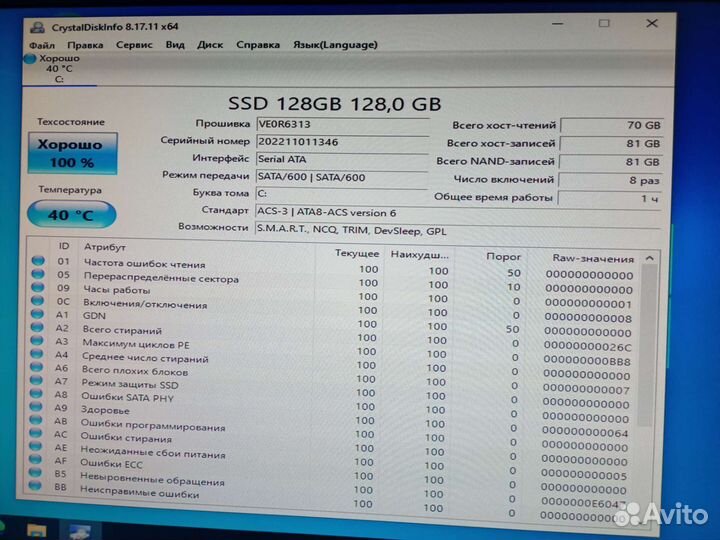Screen dimensions: 720x540
Task: Click the status orb for attribute 09
Action: 38,287
